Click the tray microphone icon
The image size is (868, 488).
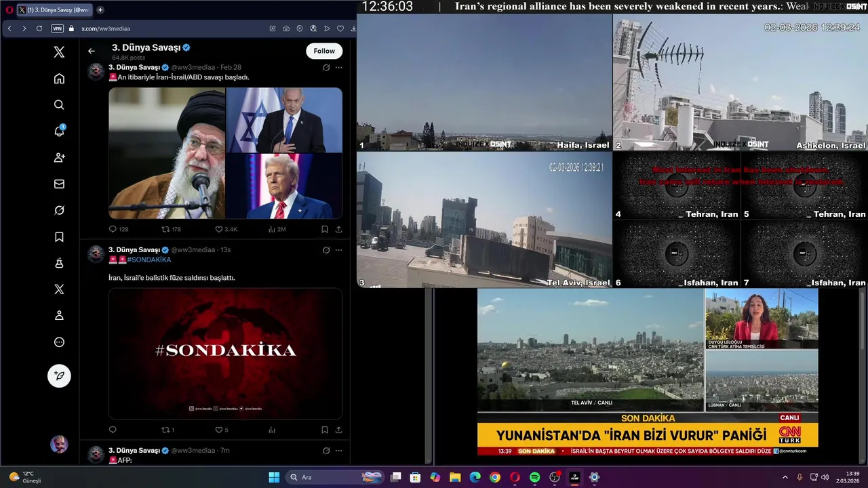(800, 477)
